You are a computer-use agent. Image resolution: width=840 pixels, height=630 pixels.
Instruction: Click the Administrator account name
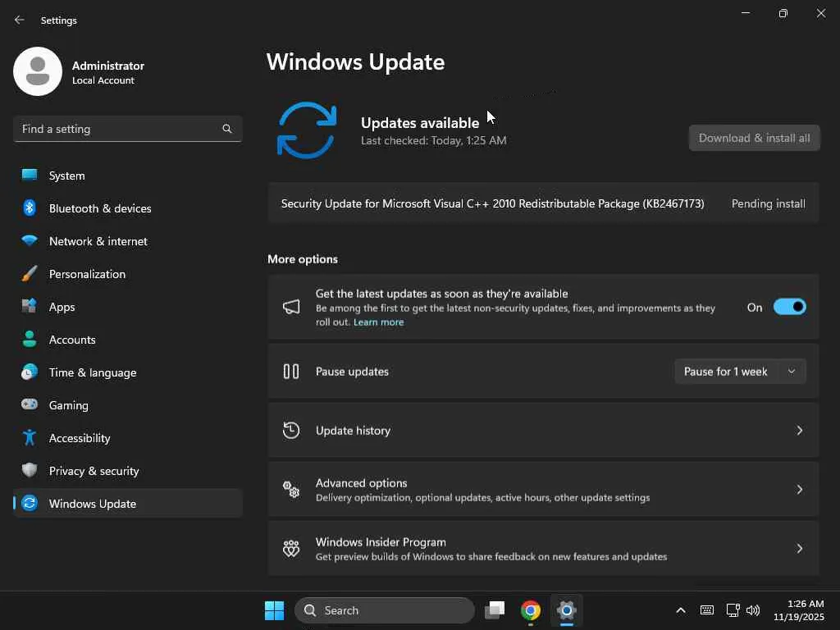point(108,66)
